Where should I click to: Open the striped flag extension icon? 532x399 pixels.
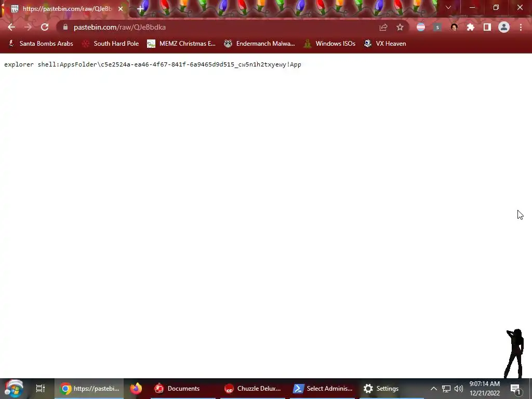click(421, 27)
